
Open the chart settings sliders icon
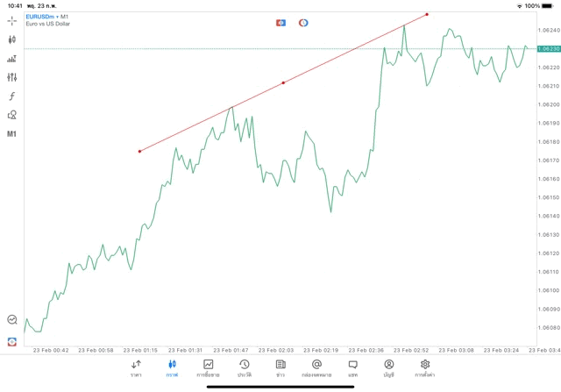pos(12,77)
